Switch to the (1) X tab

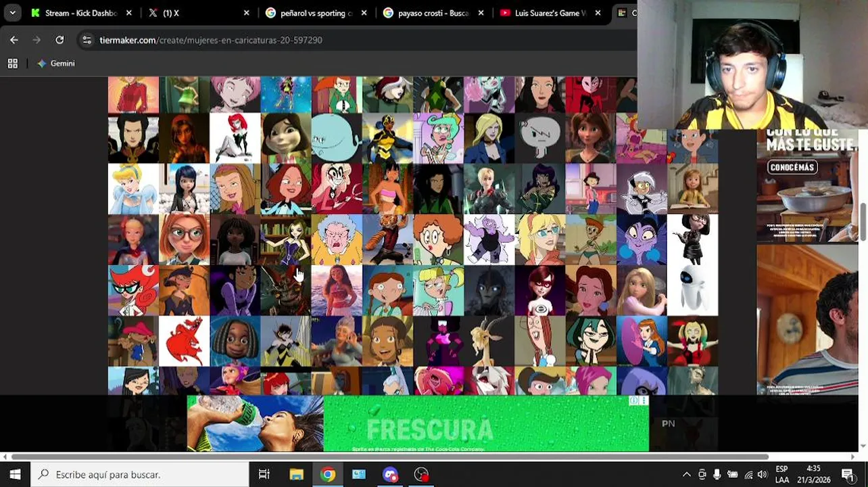click(199, 13)
